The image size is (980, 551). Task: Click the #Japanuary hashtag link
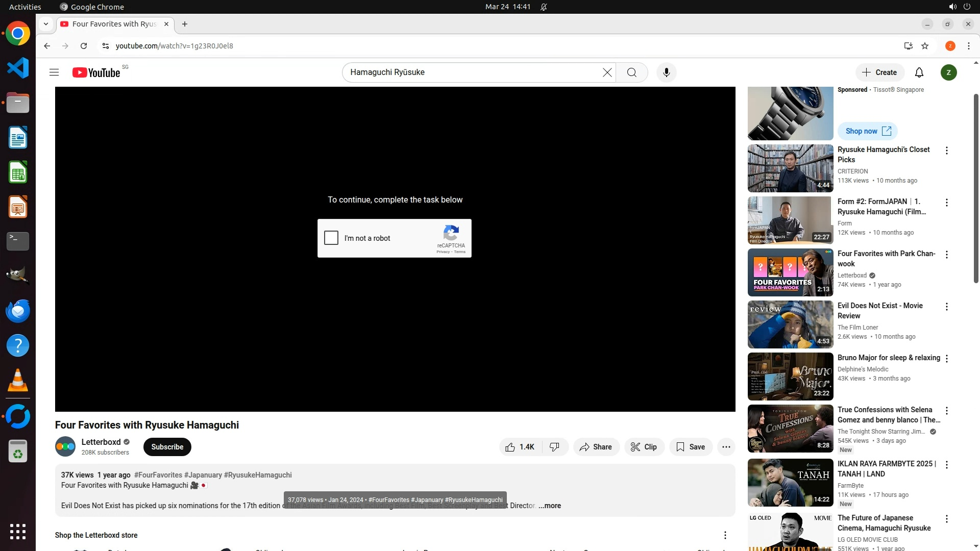pos(203,475)
